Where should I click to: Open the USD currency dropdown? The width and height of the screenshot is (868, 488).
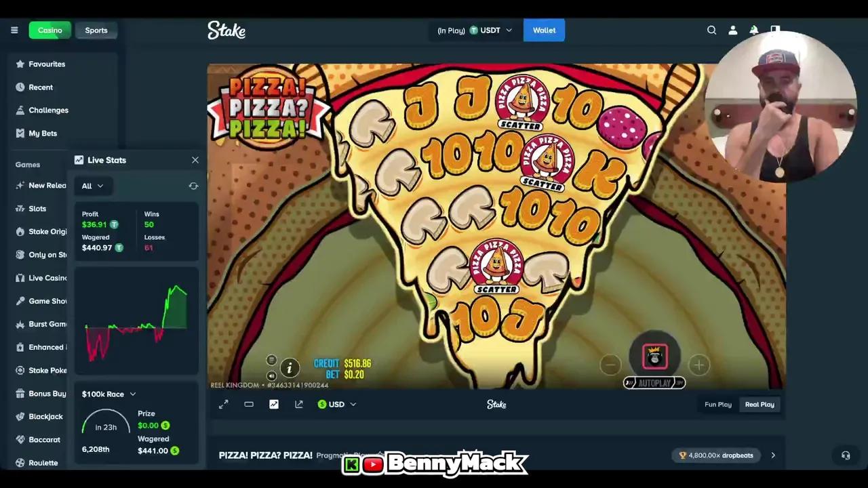pyautogui.click(x=337, y=404)
